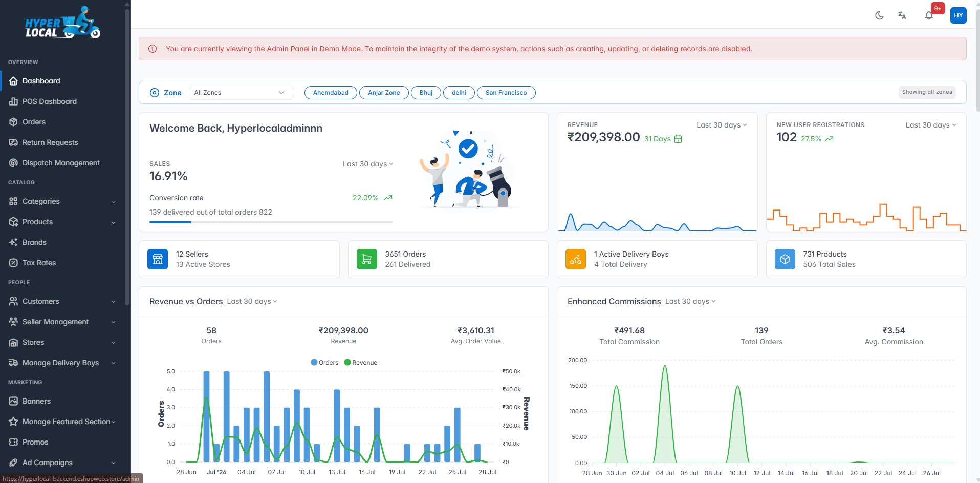Screen dimensions: 980x483
Task: Click the Ad Campaigns rocket icon
Action: click(x=13, y=463)
